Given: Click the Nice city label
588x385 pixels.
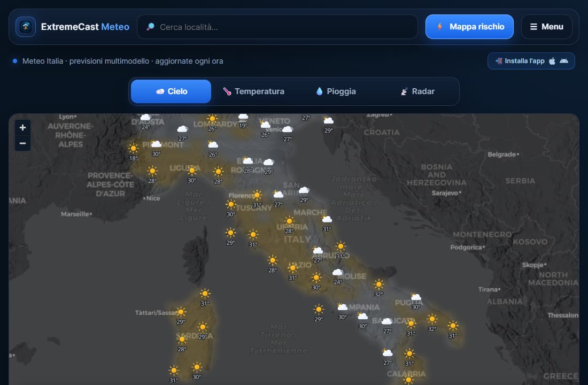Looking at the screenshot, I should tap(152, 198).
